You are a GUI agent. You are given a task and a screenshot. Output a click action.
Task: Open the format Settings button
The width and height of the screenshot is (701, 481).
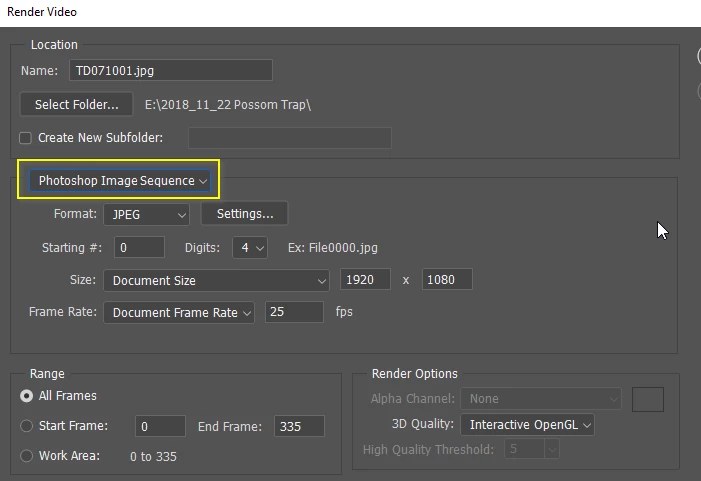click(x=245, y=214)
